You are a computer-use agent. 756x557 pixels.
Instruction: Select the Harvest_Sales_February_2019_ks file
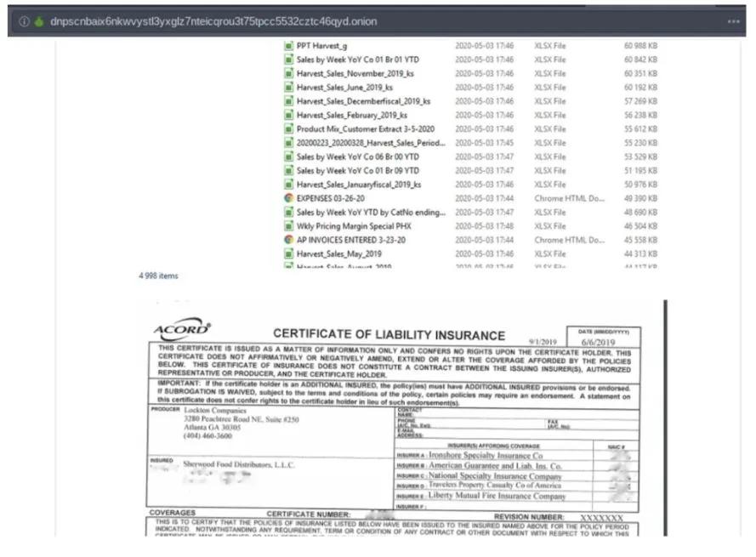coord(351,115)
